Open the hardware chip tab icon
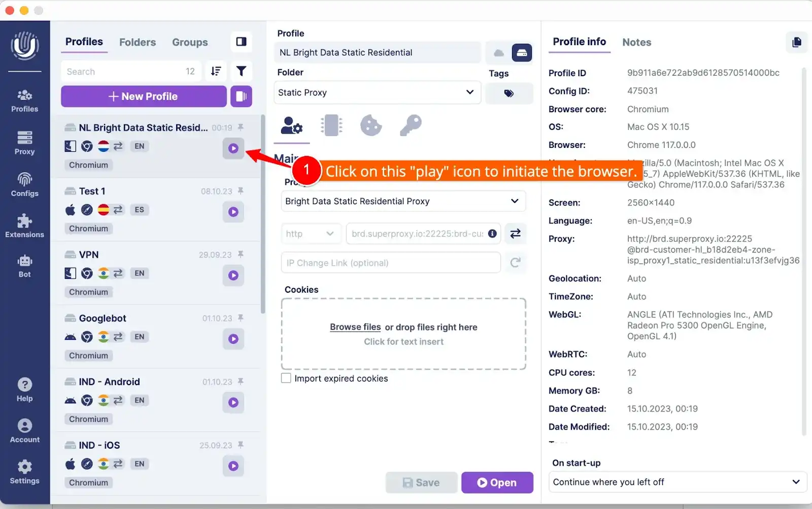Screen dimensions: 812x509 click(x=331, y=125)
